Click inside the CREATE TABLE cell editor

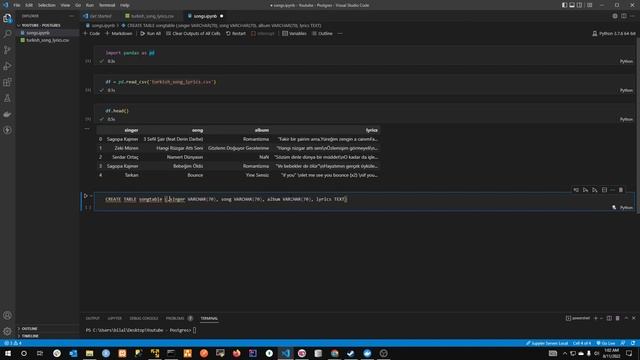click(x=363, y=200)
